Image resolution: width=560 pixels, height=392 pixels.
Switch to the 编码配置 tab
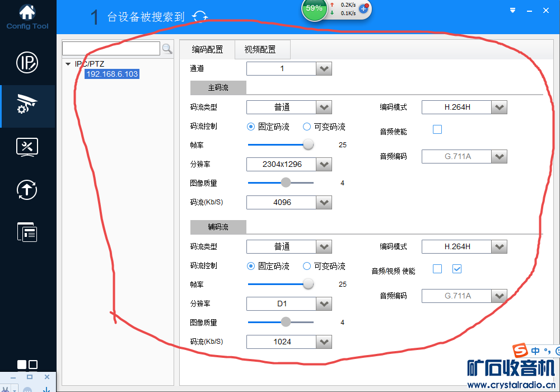click(207, 50)
